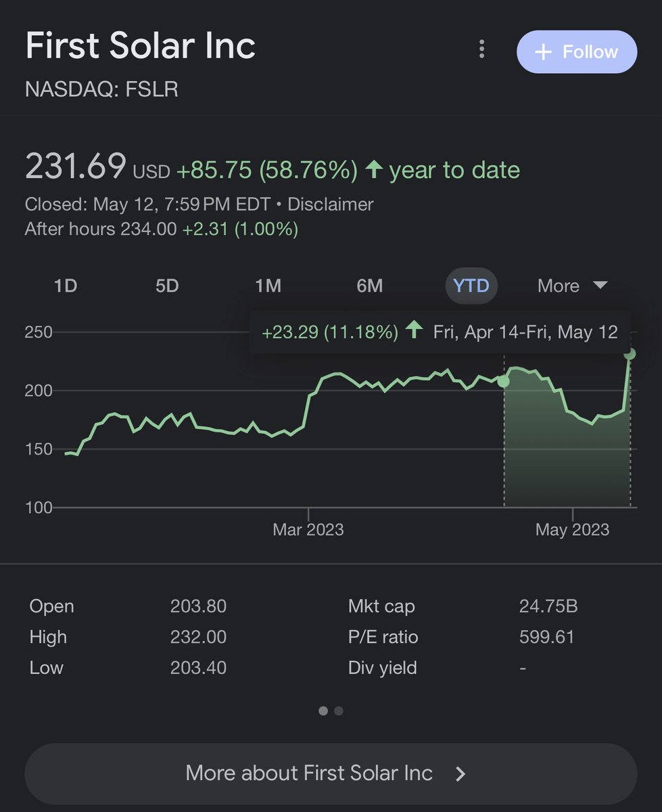Click the 100 y-axis label
Image resolution: width=662 pixels, height=812 pixels.
pos(39,507)
